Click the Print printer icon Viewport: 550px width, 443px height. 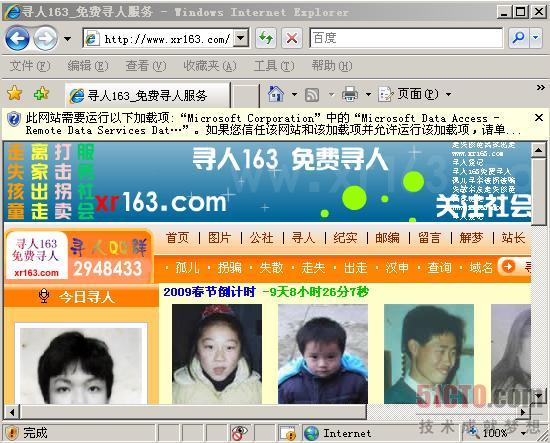[x=350, y=94]
